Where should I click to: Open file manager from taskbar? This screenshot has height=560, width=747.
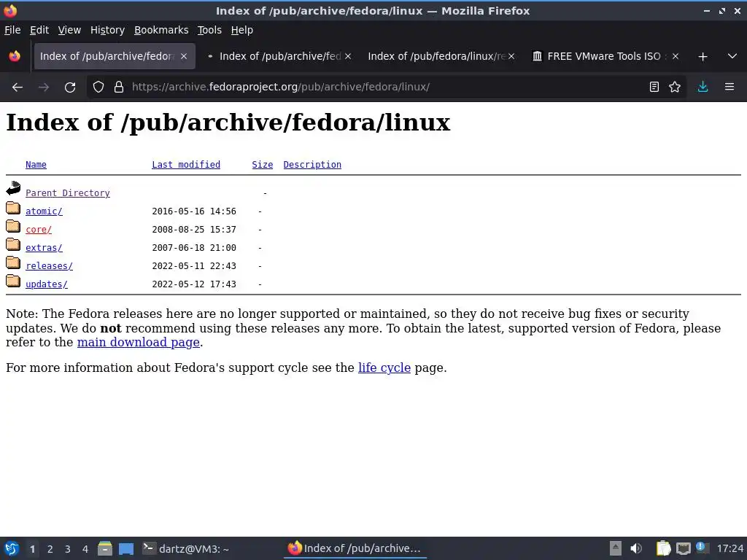[x=105, y=548]
